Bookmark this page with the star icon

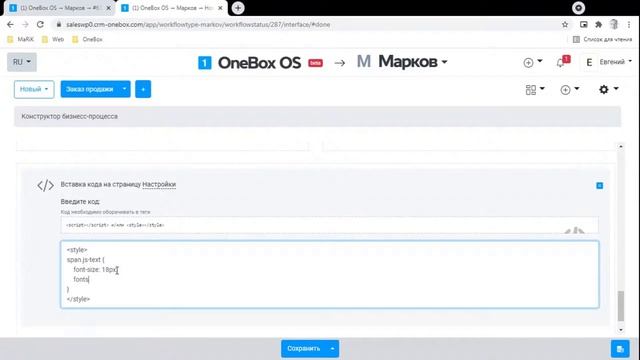[565, 24]
